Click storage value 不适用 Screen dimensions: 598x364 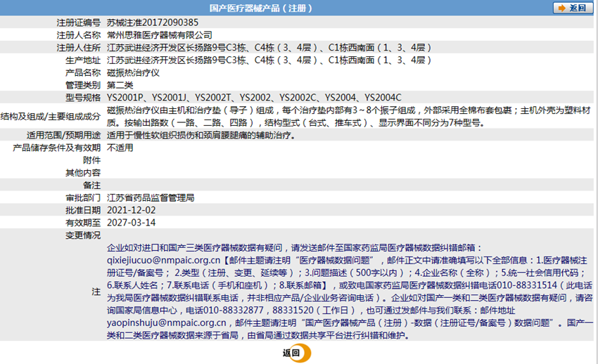[120, 148]
